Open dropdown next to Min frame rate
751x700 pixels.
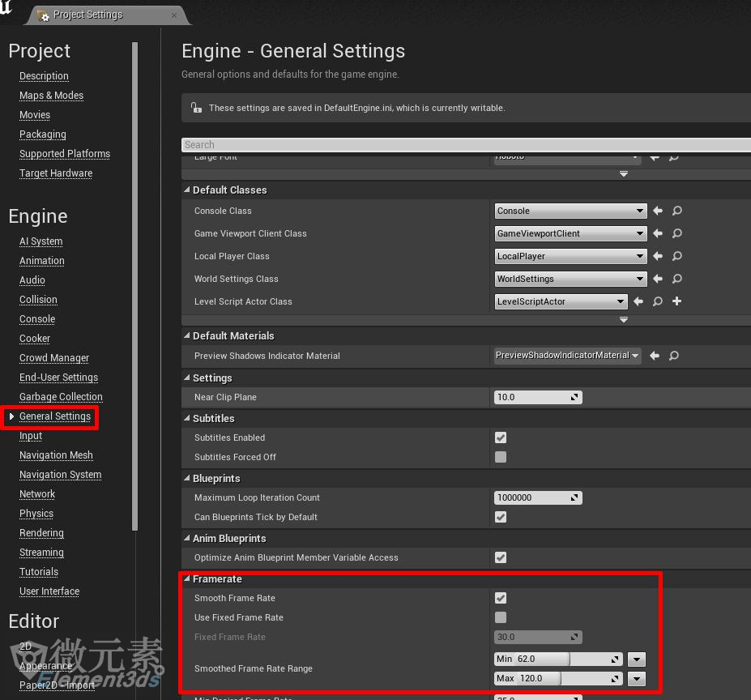pos(637,659)
